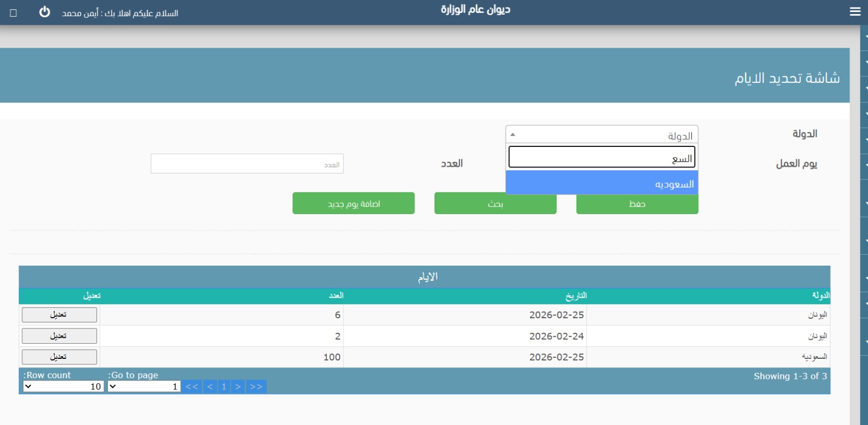
Task: Focus the country search box containing السع
Action: point(601,158)
